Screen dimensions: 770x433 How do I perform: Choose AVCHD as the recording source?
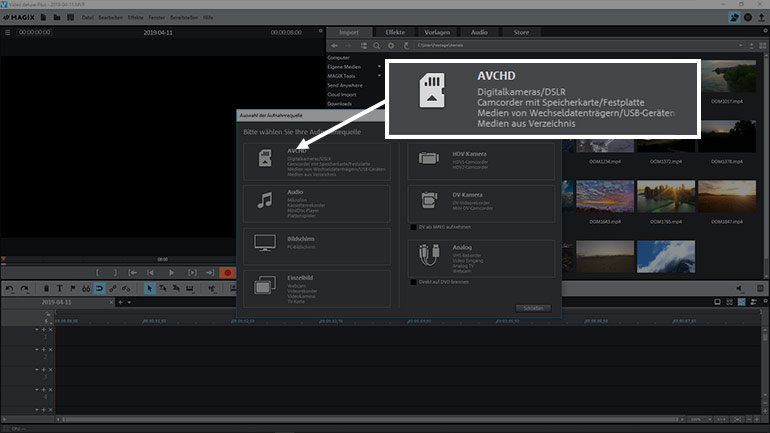317,162
